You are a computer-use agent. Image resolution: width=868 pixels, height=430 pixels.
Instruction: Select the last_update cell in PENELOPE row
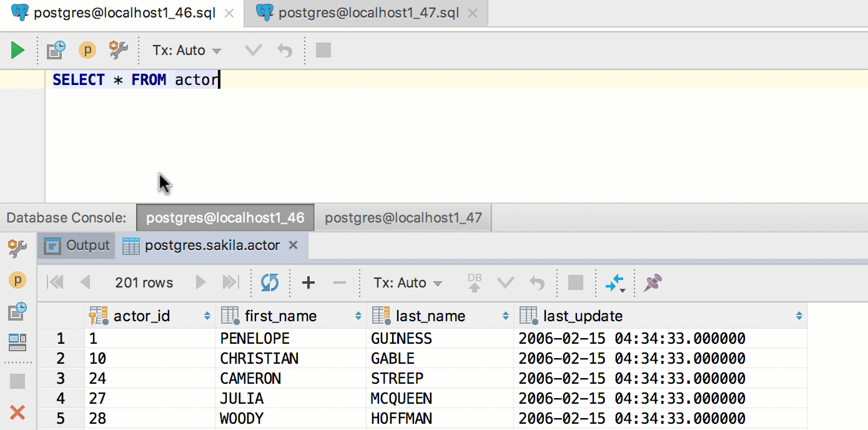(x=661, y=338)
